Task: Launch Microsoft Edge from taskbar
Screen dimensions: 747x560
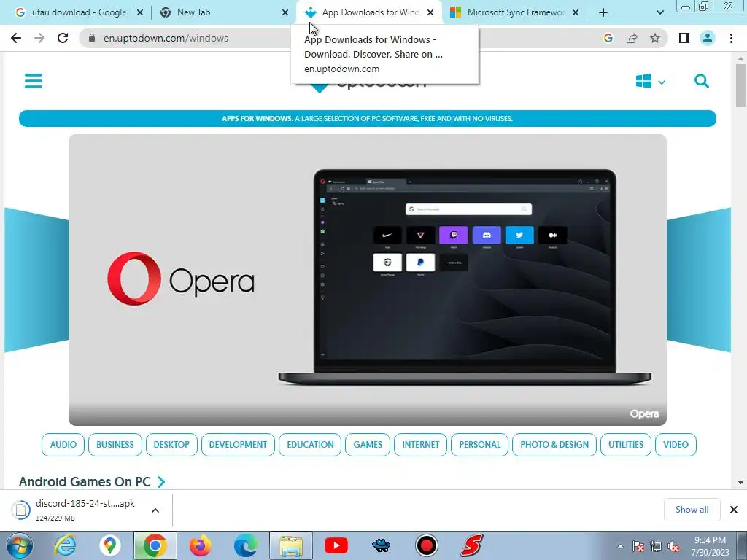Action: 245,545
